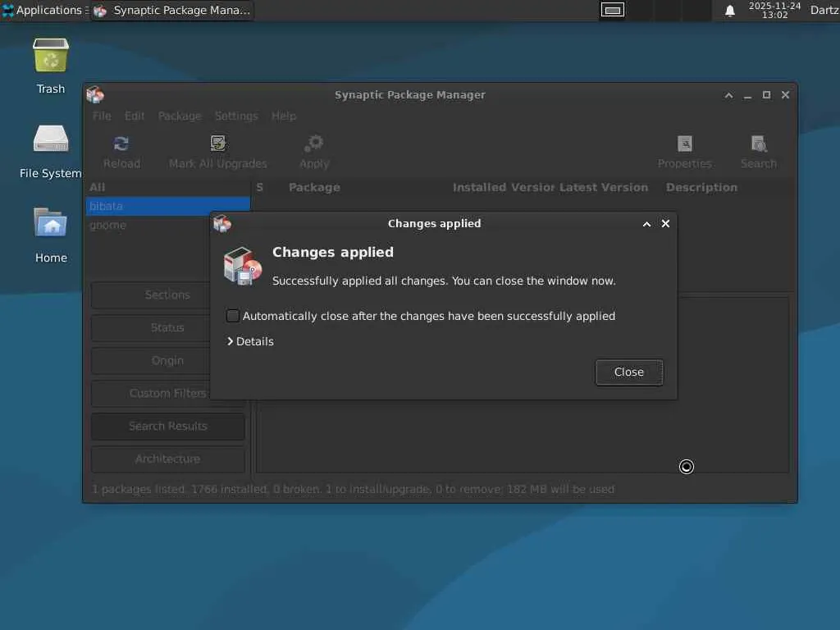Image resolution: width=840 pixels, height=630 pixels.
Task: Sort by Description column header
Action: (x=702, y=188)
